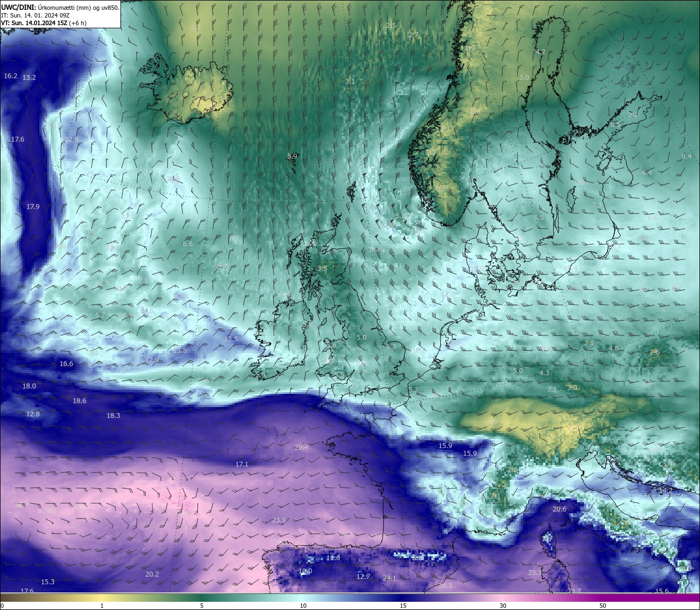Click the color scale at tick 1
700x610 pixels.
coord(102,606)
